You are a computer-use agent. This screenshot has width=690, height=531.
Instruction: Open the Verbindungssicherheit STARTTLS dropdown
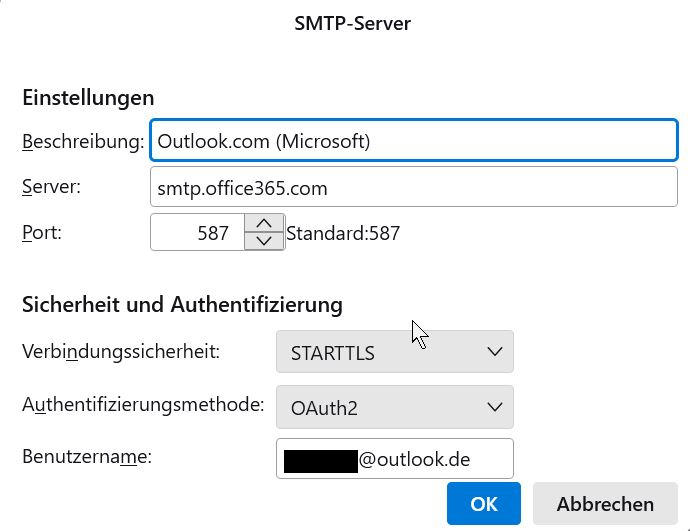click(394, 352)
